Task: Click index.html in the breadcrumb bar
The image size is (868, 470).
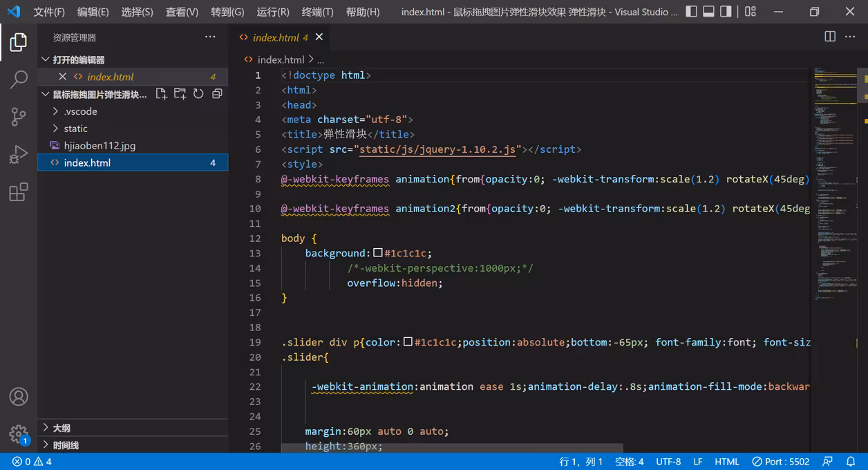Action: pyautogui.click(x=281, y=60)
